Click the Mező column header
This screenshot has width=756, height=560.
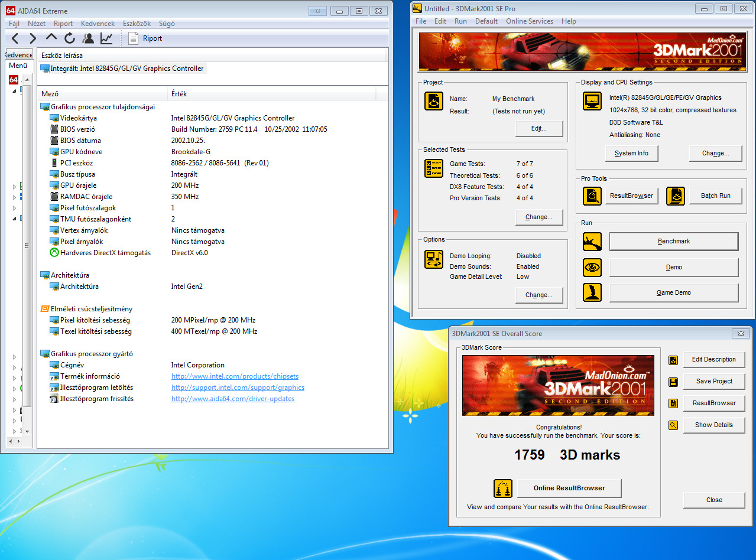(x=103, y=94)
